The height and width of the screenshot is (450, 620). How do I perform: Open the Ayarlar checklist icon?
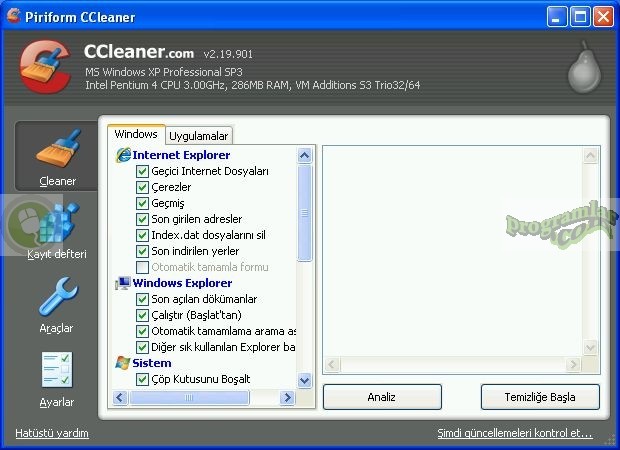57,370
